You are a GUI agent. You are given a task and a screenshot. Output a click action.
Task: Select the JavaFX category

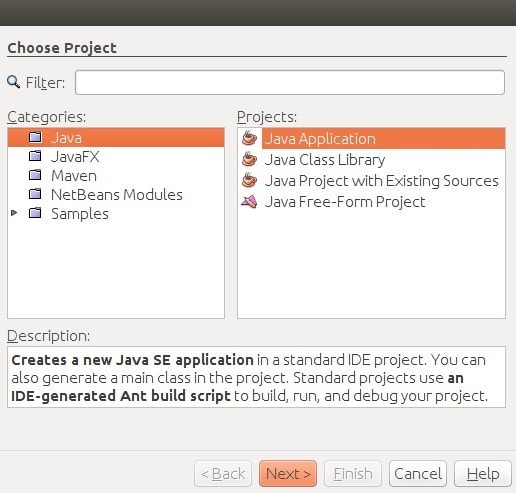coord(75,157)
